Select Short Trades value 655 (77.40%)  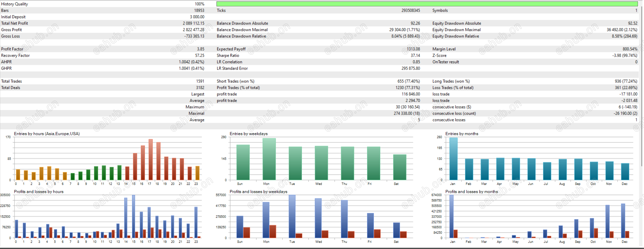coord(409,82)
